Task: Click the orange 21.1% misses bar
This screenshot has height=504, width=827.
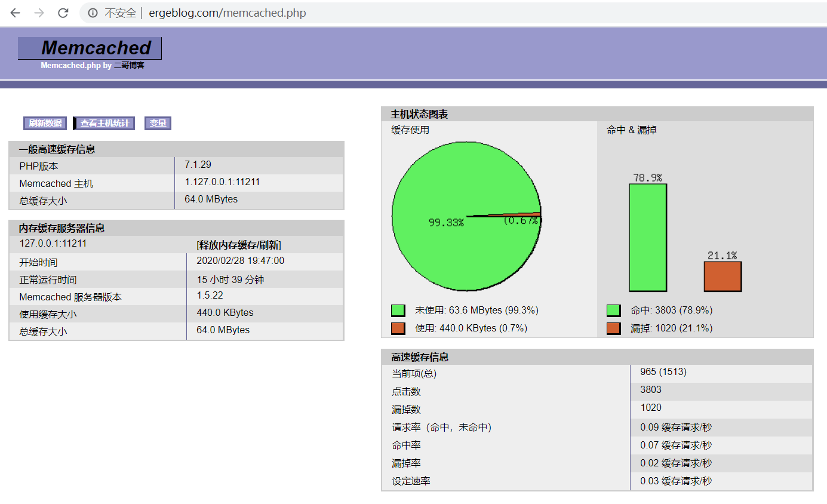Action: tap(723, 276)
